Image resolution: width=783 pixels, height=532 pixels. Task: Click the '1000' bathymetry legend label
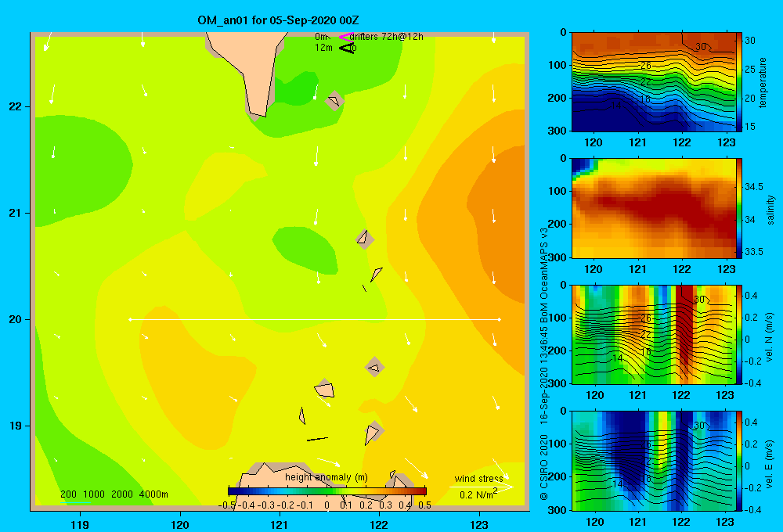pos(94,494)
